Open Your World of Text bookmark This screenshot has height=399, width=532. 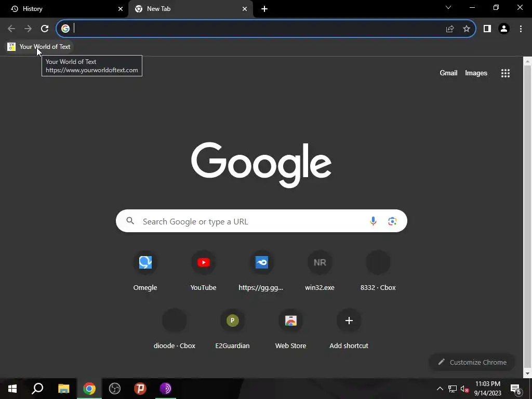point(39,46)
